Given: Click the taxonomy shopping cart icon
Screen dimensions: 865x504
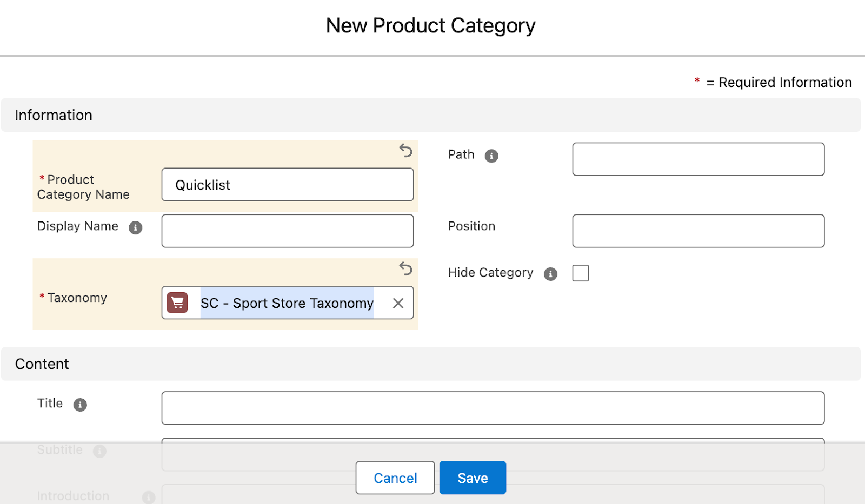Looking at the screenshot, I should pyautogui.click(x=177, y=303).
